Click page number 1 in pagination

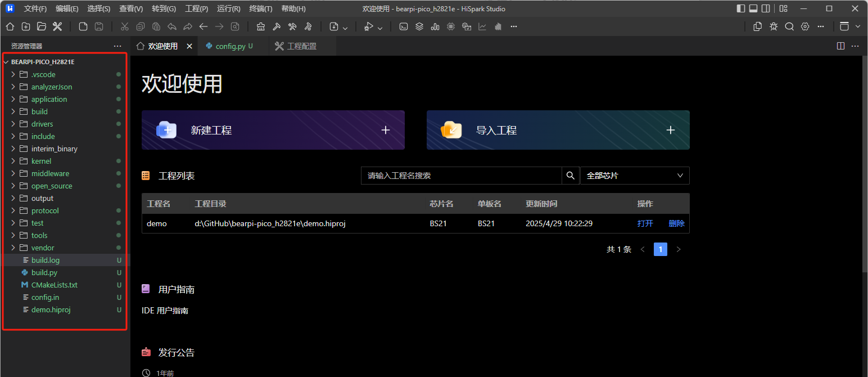[x=661, y=249]
